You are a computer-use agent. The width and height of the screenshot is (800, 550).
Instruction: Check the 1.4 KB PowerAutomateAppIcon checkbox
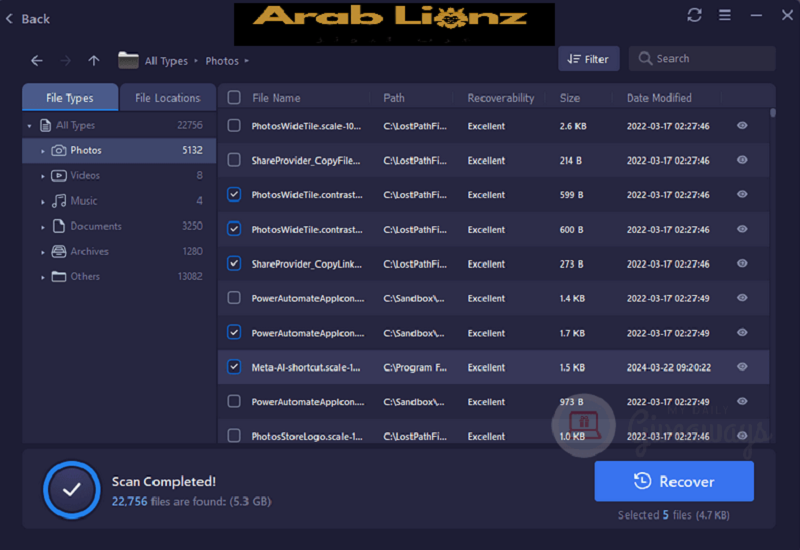234,298
